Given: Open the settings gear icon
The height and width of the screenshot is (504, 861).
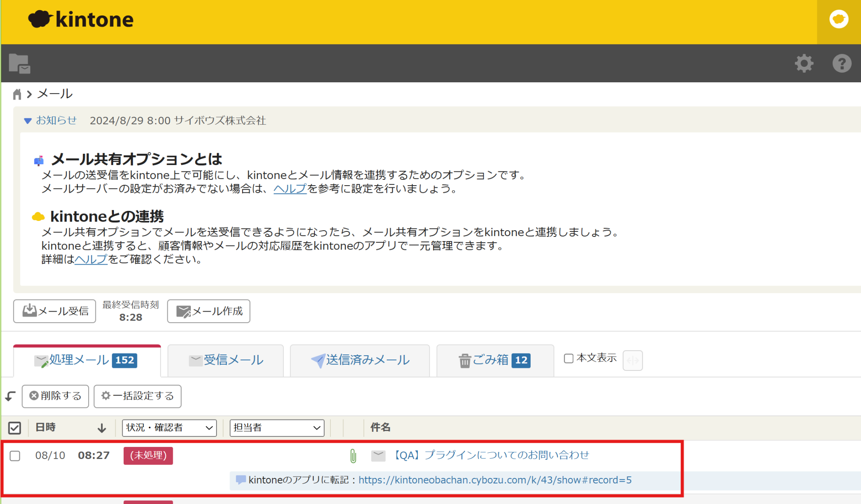Looking at the screenshot, I should pos(803,63).
